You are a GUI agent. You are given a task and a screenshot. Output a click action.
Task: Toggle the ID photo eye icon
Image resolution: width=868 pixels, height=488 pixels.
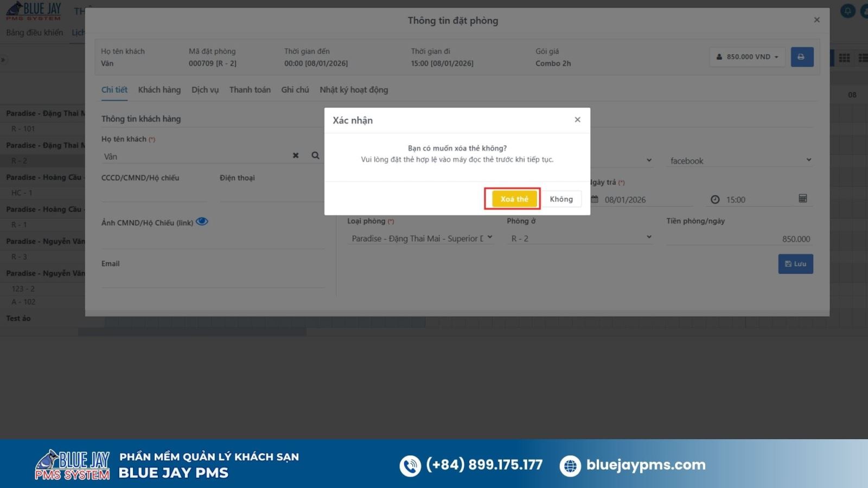click(202, 222)
